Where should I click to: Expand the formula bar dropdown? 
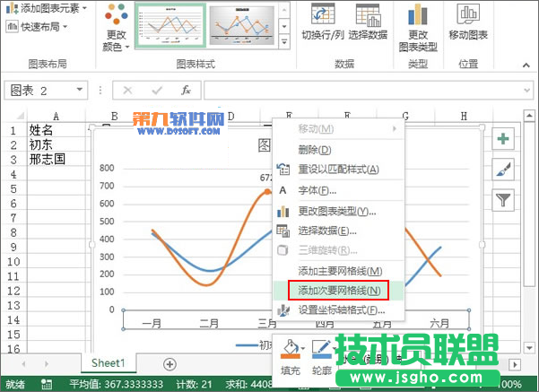(527, 91)
